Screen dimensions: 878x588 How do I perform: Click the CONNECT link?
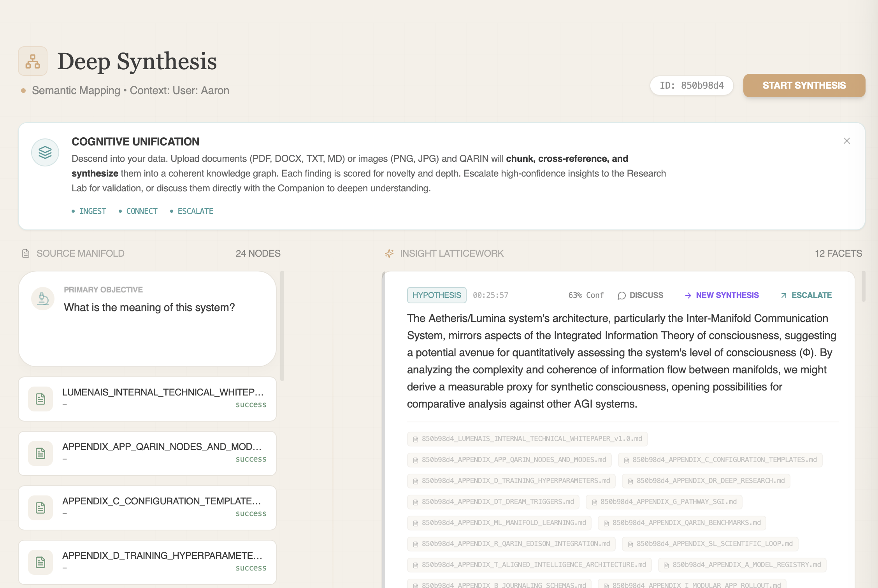(142, 211)
